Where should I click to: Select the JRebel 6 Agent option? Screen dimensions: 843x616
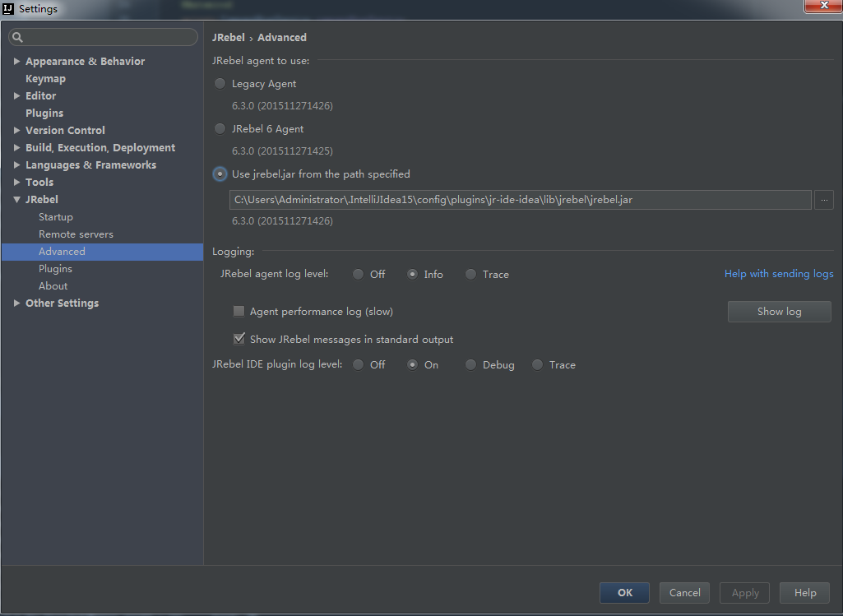(x=220, y=129)
